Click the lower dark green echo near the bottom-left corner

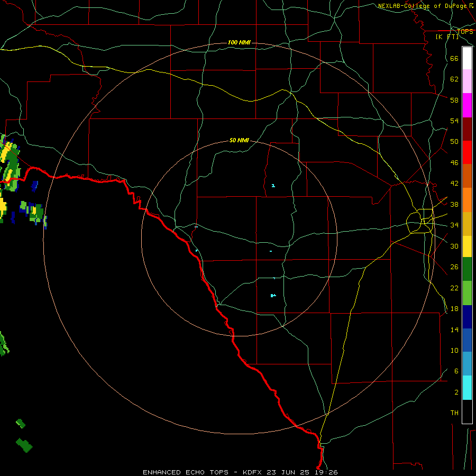(24, 445)
